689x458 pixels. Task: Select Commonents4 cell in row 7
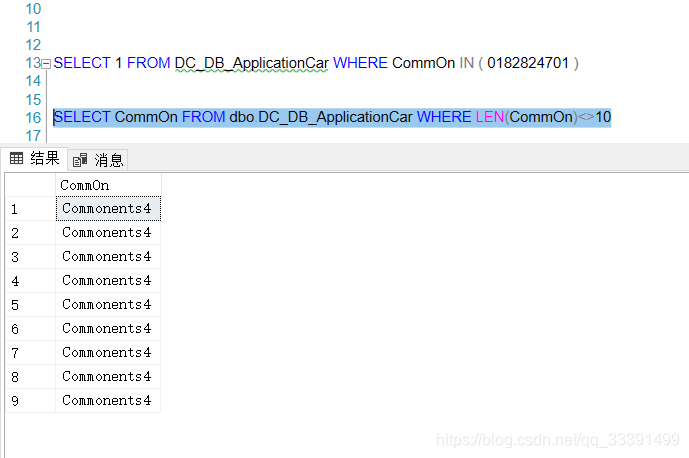point(108,353)
